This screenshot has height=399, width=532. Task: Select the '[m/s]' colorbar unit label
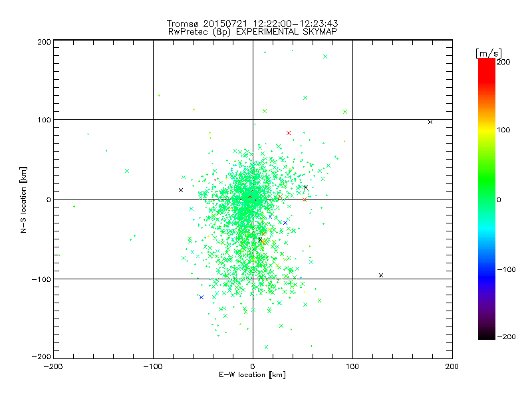click(x=489, y=53)
